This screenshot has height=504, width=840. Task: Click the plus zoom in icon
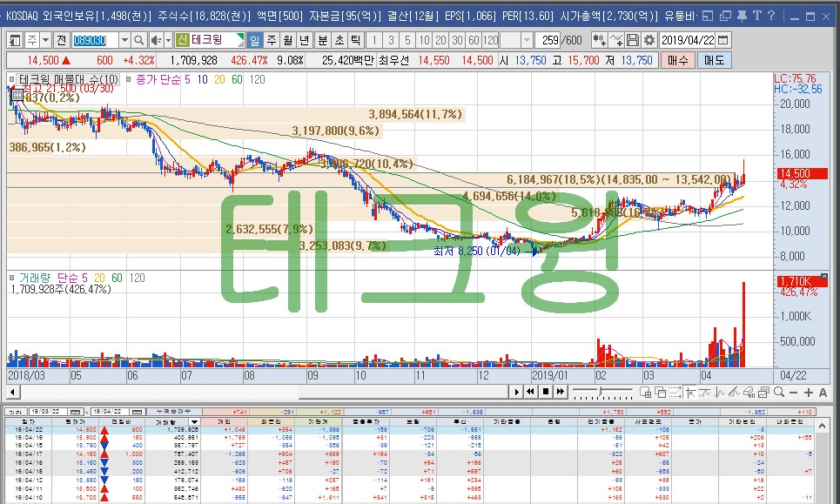pos(809,393)
